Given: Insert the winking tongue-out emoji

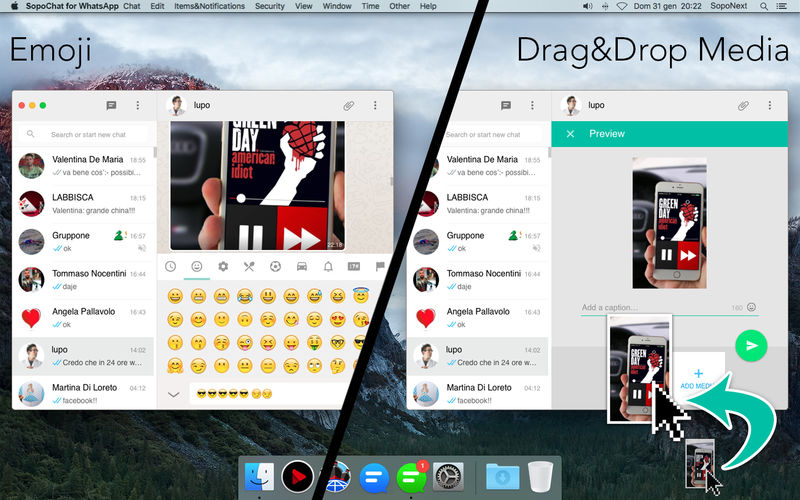Looking at the screenshot, I should pos(245,342).
